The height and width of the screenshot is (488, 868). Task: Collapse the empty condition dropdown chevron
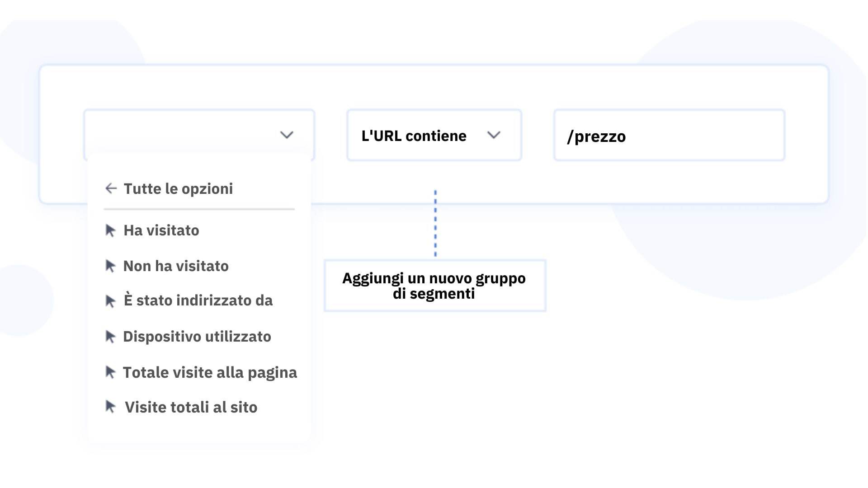pos(287,135)
